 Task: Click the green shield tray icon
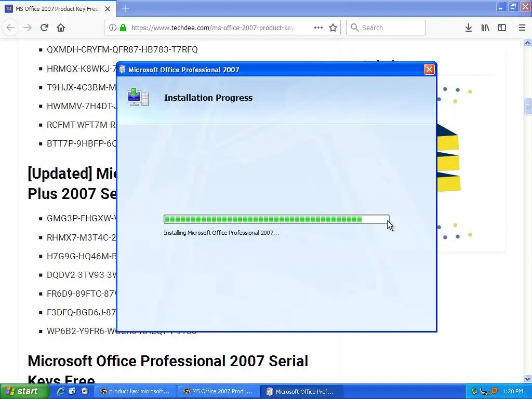[474, 391]
